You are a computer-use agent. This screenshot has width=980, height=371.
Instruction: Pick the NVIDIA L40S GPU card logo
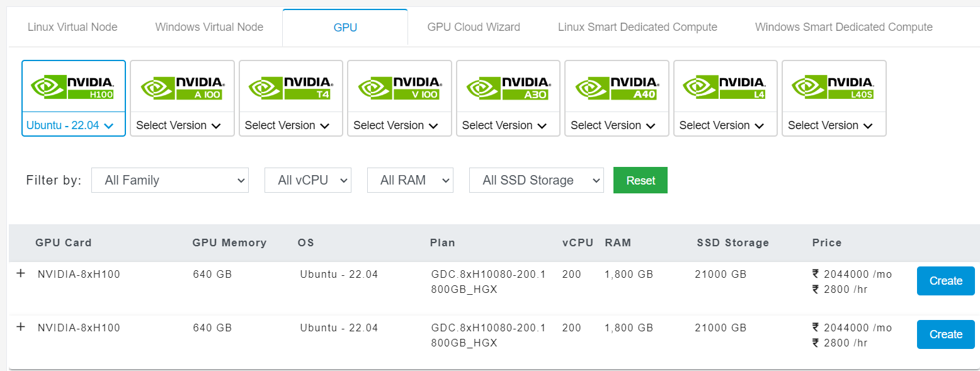[x=834, y=87]
